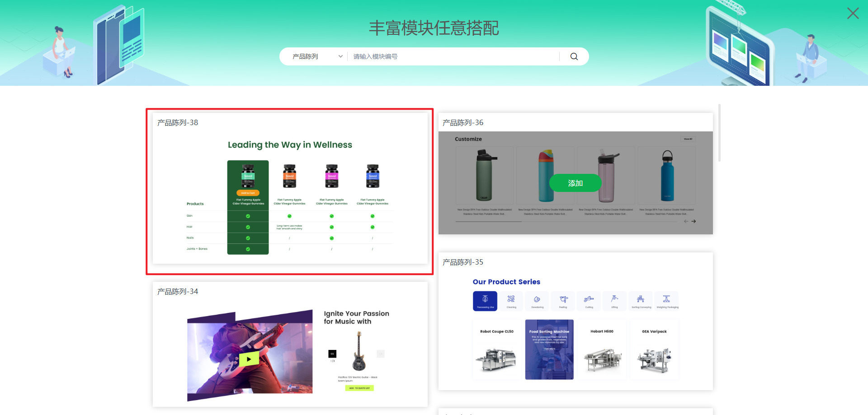Open the Lifting category icon
This screenshot has height=415, width=868.
click(614, 301)
